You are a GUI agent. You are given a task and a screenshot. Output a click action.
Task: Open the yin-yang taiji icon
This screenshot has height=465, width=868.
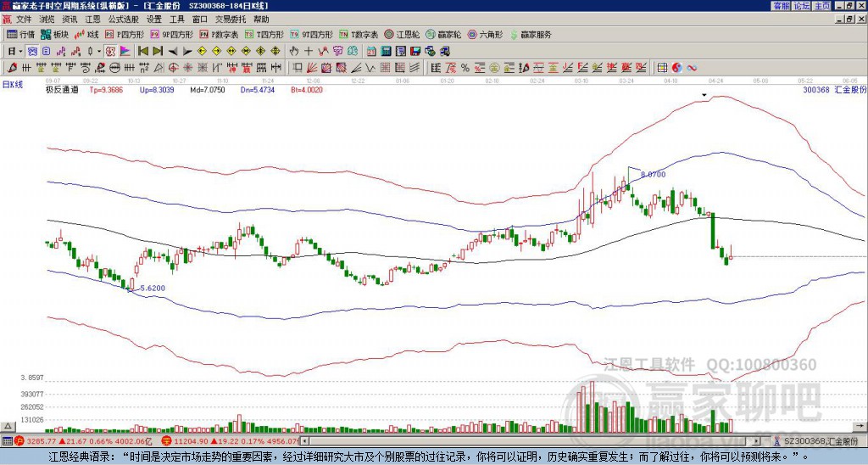pos(677,68)
